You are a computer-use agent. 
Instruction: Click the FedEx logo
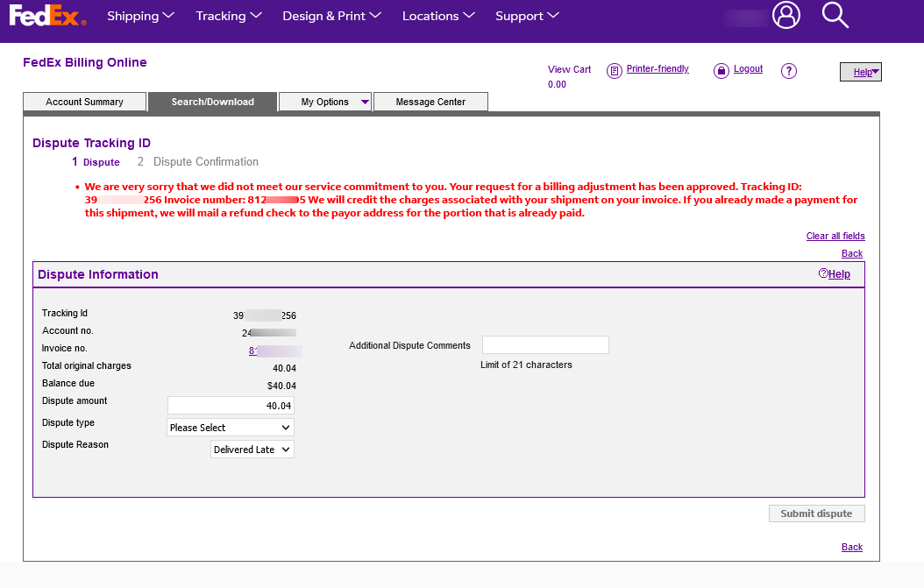click(x=47, y=16)
